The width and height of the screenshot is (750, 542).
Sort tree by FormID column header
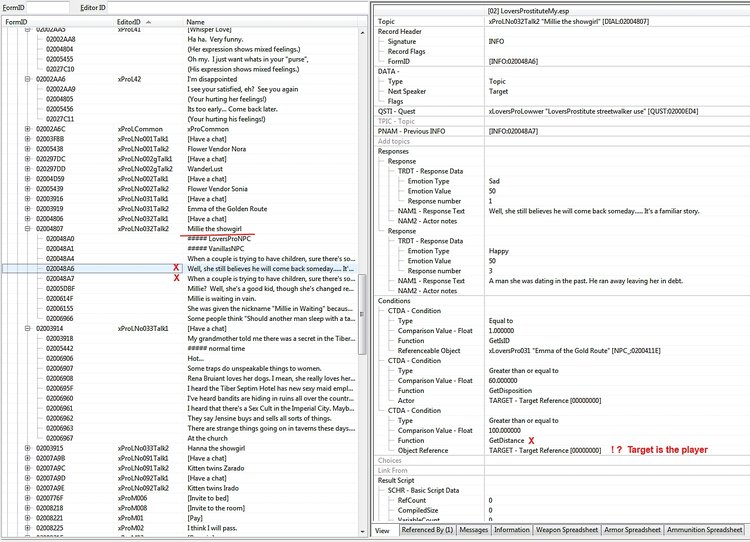(58, 22)
